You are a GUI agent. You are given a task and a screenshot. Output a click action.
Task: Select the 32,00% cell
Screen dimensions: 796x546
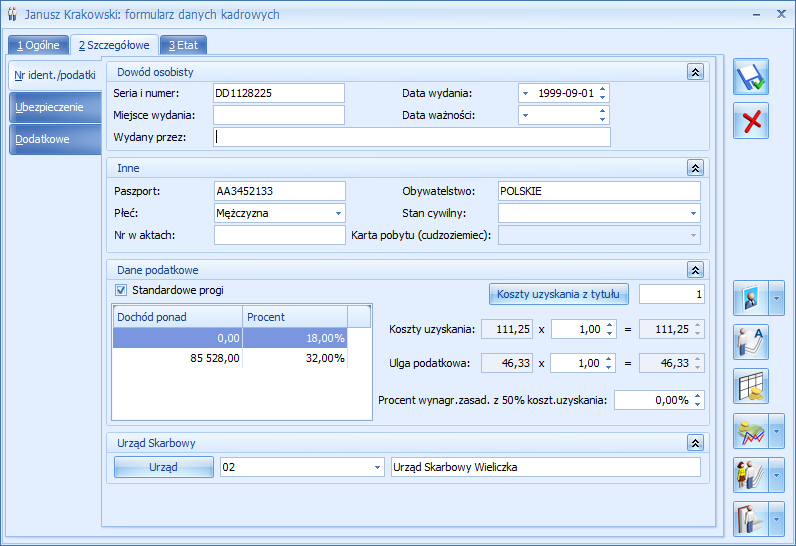tap(295, 358)
